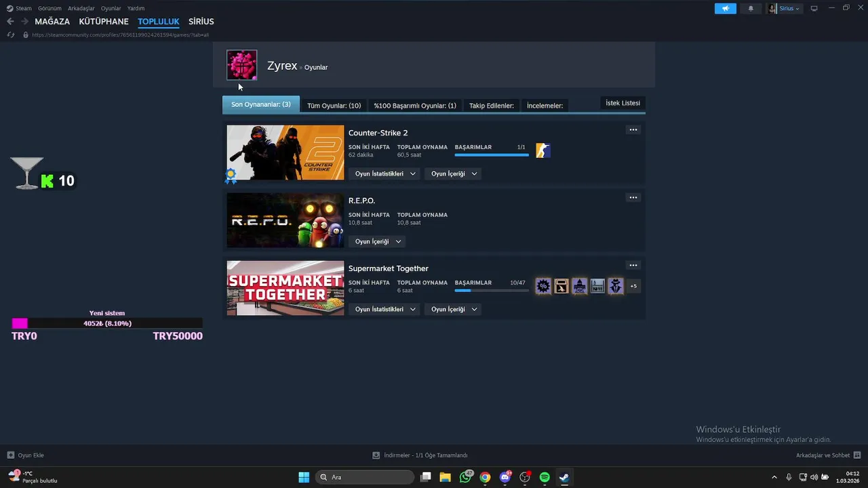Expand Counter-Strike 2 Oyun İçeriği dropdown
868x488 pixels.
click(x=454, y=174)
